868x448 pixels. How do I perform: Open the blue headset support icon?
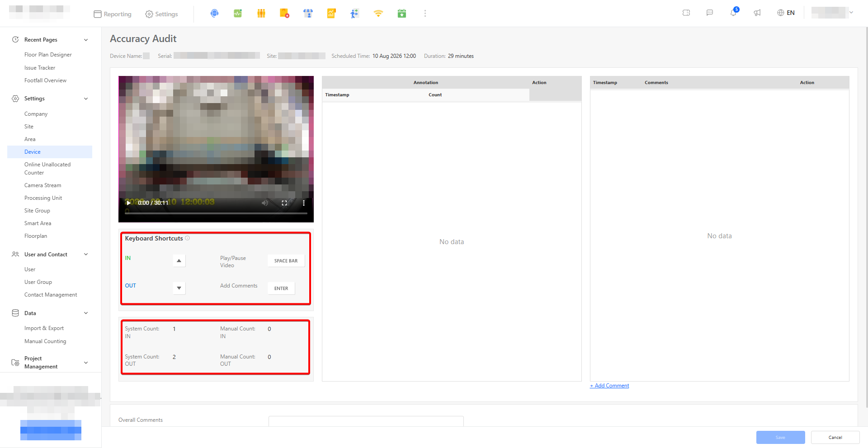coord(215,14)
